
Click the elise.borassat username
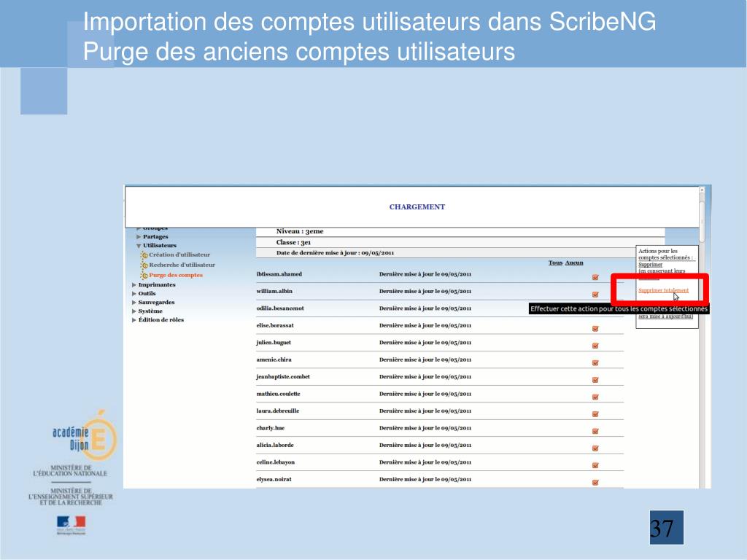coord(275,326)
